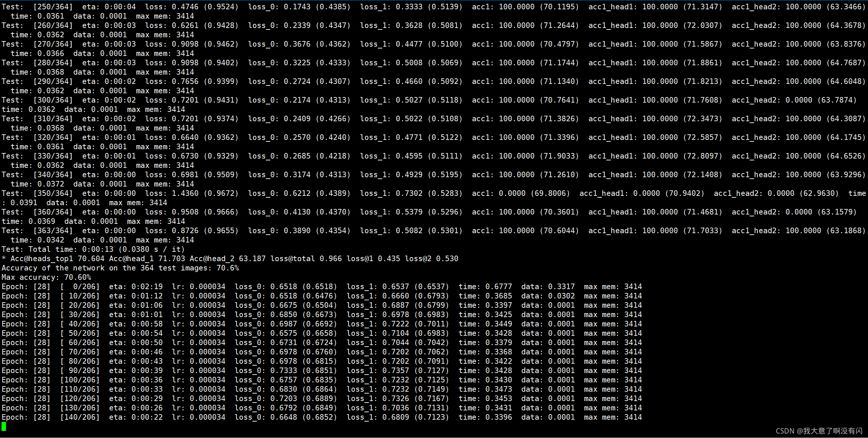This screenshot has width=868, height=438.
Task: Click 'acc1_head1: 0.0000 (70.9402)' value
Action: [642, 193]
